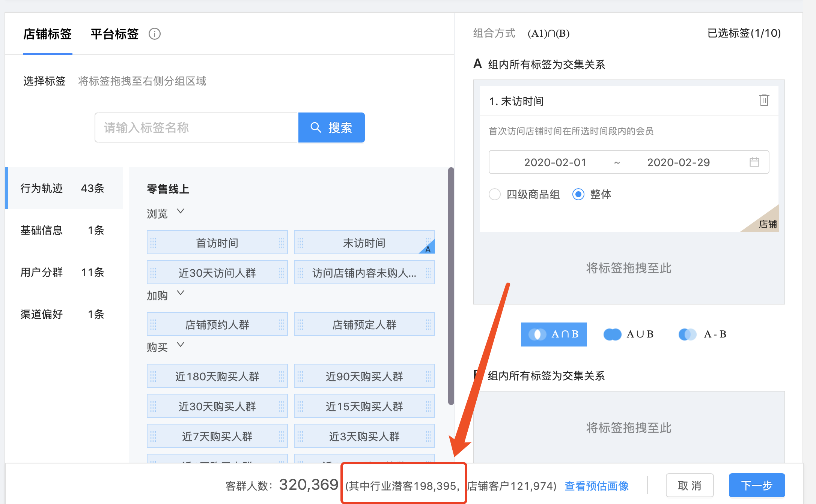Screen dimensions: 816x504
Task: Open the 查看预估画像 link
Action: coord(596,486)
